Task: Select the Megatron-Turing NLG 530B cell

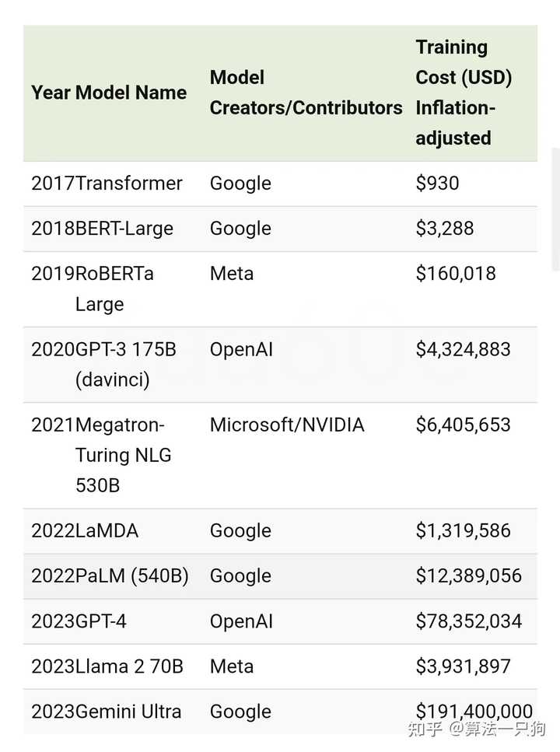Action: pos(123,455)
